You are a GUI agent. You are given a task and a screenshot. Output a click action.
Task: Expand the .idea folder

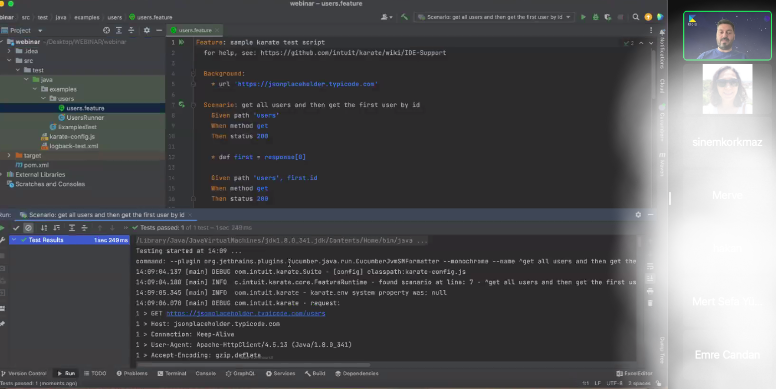9,51
